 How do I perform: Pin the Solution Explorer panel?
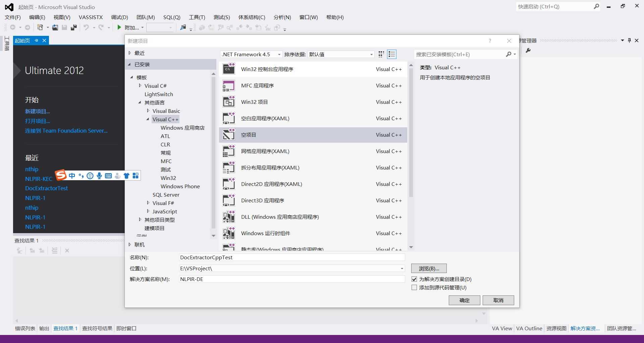point(629,41)
